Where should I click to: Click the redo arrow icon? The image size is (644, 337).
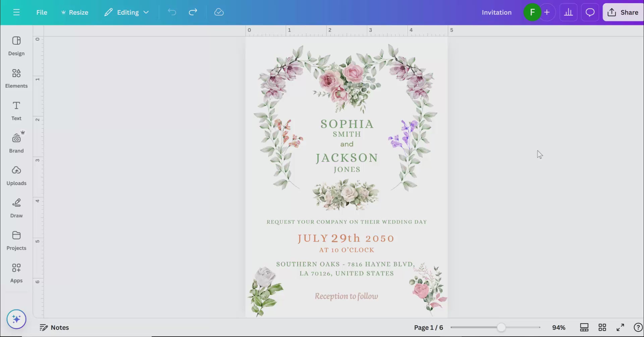coord(193,12)
